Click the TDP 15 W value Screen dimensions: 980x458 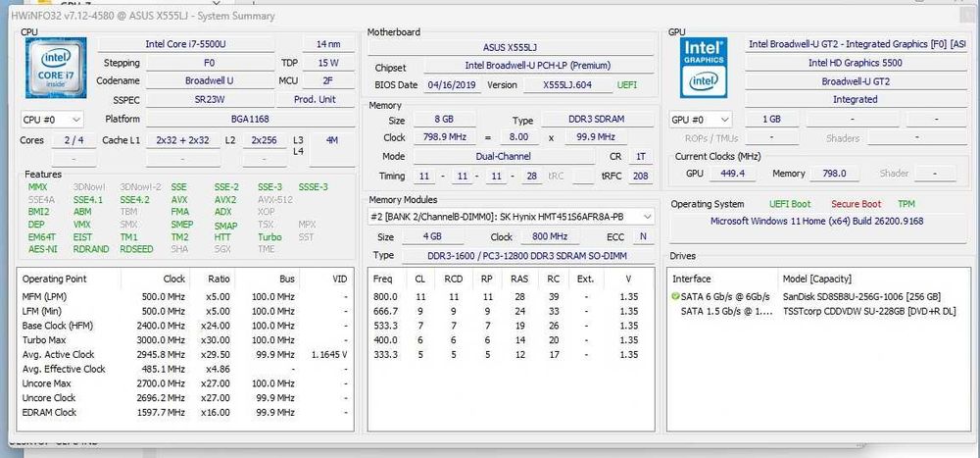point(328,63)
